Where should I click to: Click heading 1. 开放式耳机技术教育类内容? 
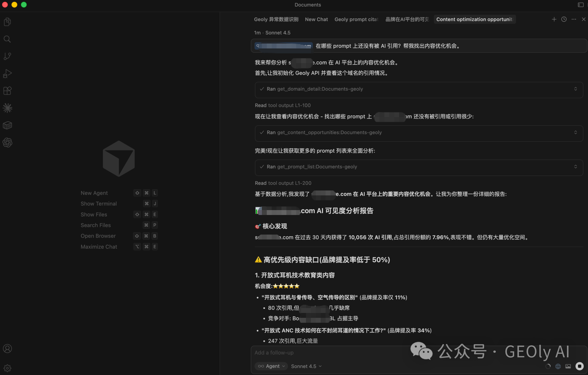(295, 275)
